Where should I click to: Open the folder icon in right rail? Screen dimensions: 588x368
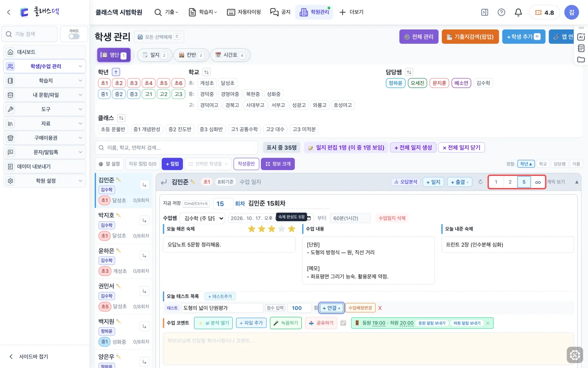(581, 59)
